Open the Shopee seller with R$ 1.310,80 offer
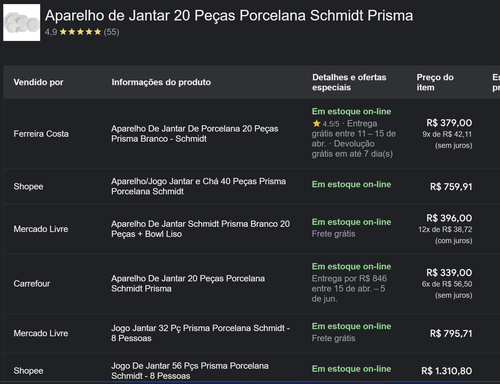The width and height of the screenshot is (500, 384). (28, 371)
